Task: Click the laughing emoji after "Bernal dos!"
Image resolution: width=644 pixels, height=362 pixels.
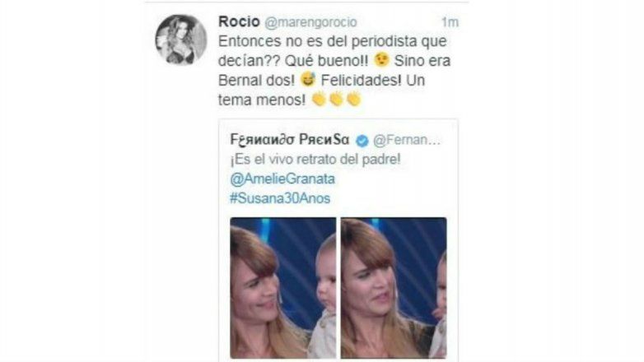Action: pos(308,80)
